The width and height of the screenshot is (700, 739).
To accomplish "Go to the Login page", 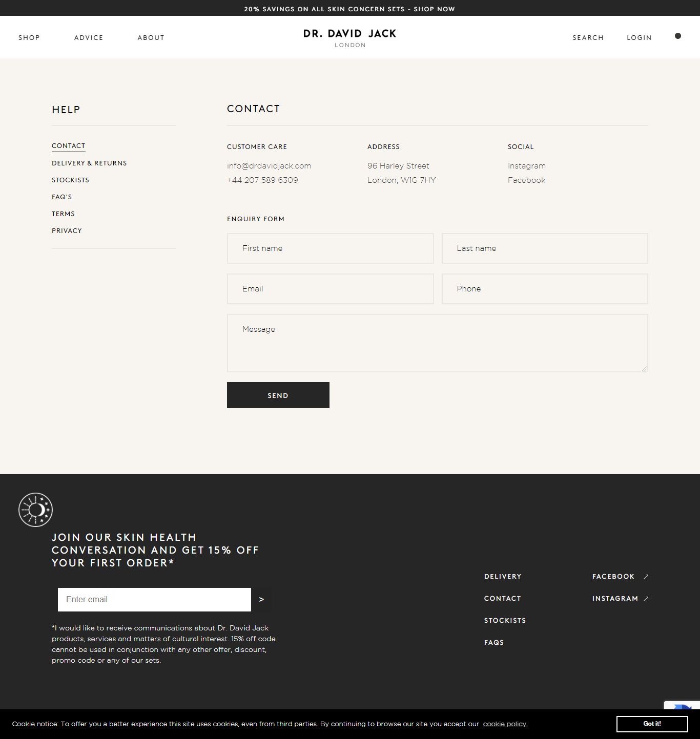I will 639,38.
